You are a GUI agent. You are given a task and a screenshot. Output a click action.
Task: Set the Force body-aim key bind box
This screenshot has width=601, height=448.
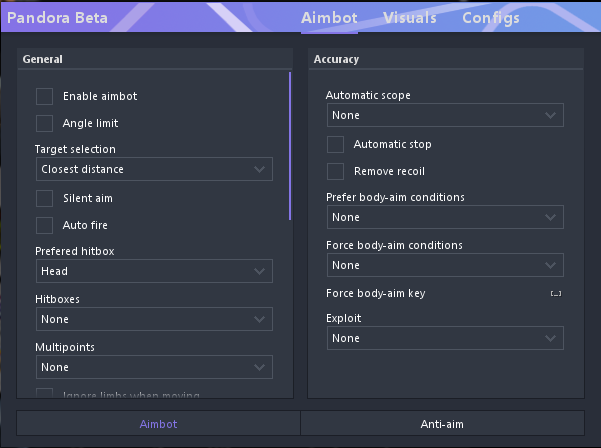[x=556, y=294]
